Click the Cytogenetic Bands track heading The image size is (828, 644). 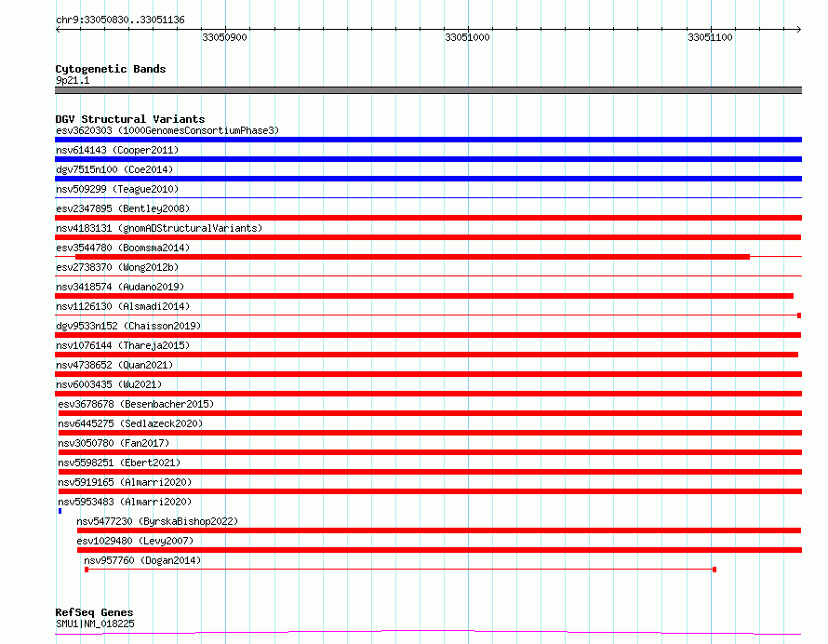[x=111, y=69]
